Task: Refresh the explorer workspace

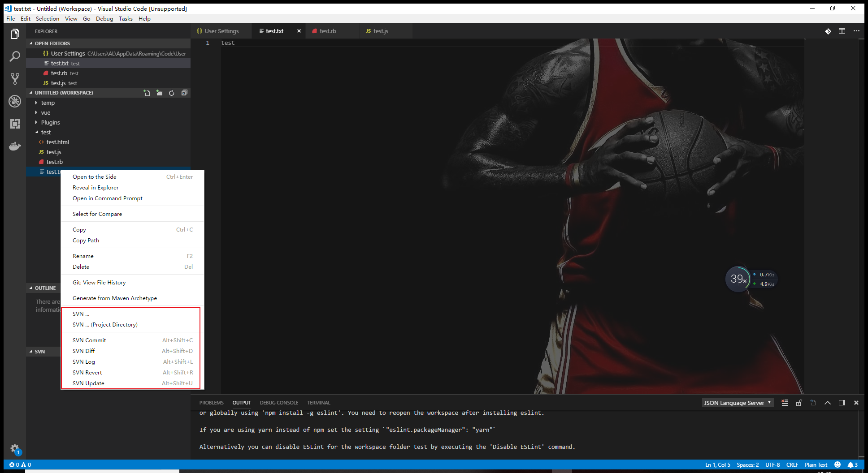Action: click(172, 93)
